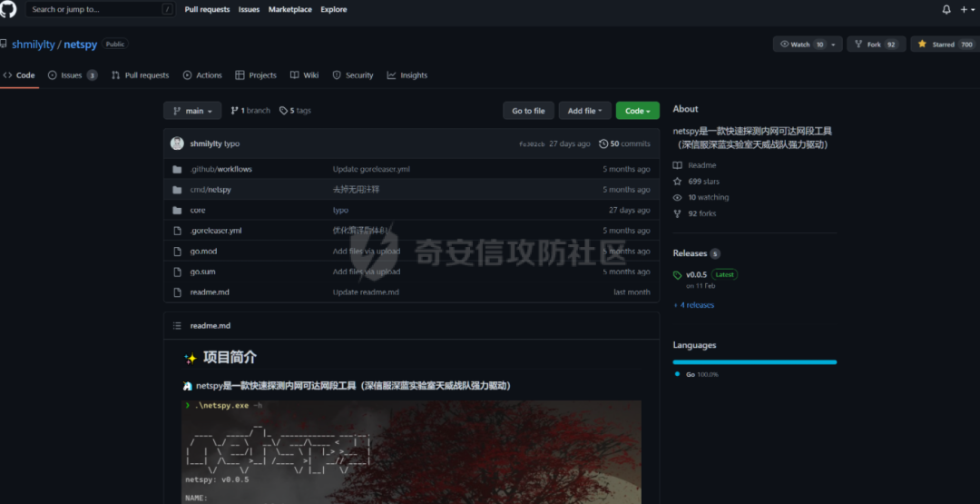Open the .github/workflows folder
Viewport: 980px width, 504px height.
coord(221,169)
